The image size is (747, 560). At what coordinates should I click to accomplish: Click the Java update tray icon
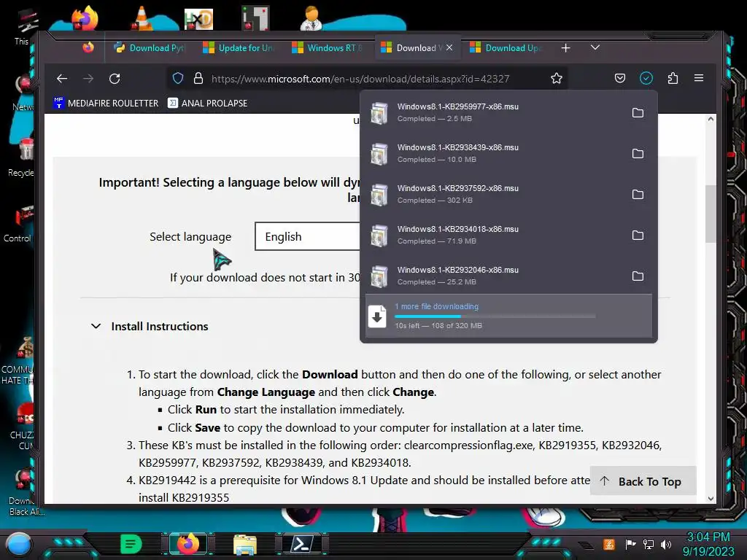(x=609, y=544)
